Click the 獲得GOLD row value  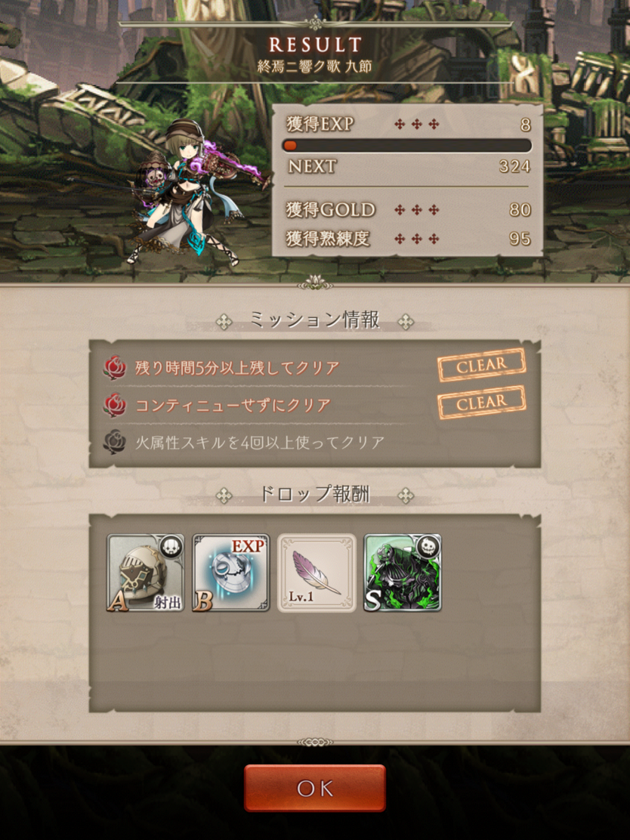pos(520,209)
